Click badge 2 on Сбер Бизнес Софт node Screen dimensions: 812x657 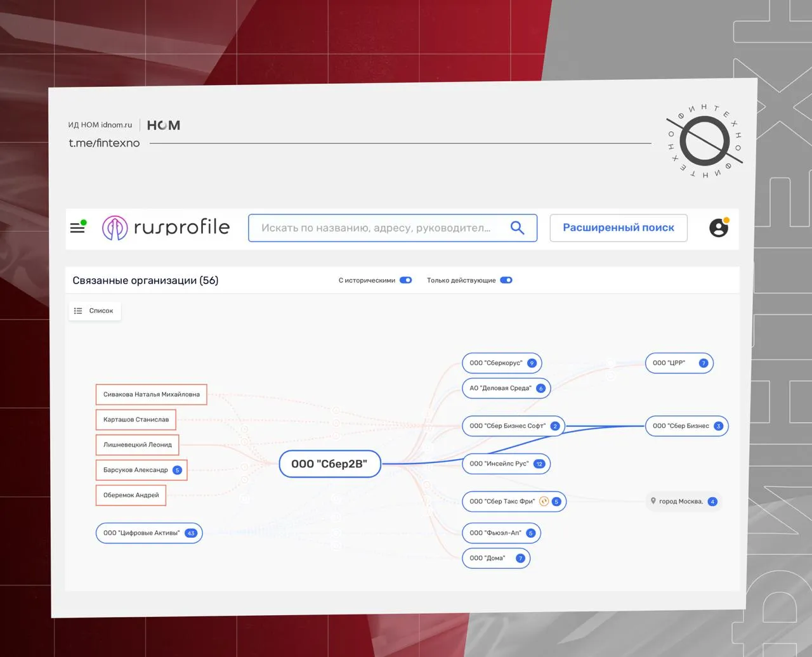tap(554, 426)
